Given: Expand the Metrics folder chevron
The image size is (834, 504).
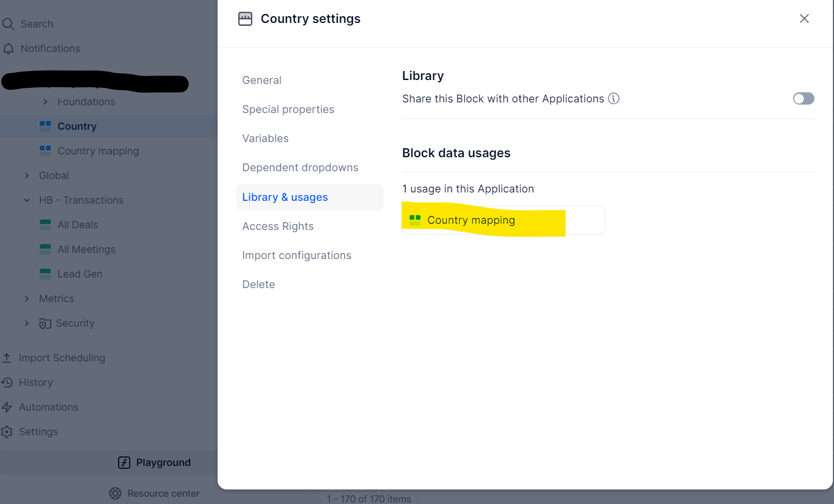Looking at the screenshot, I should pyautogui.click(x=27, y=299).
